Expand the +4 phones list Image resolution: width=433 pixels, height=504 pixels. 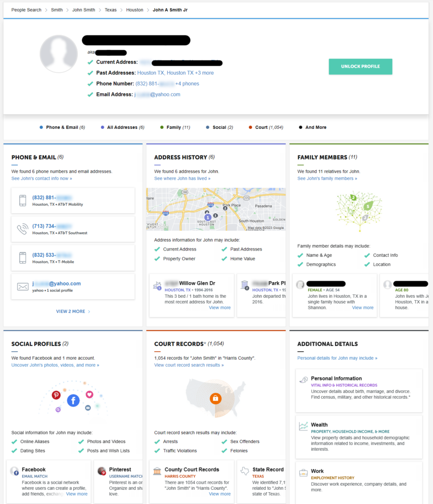point(188,83)
